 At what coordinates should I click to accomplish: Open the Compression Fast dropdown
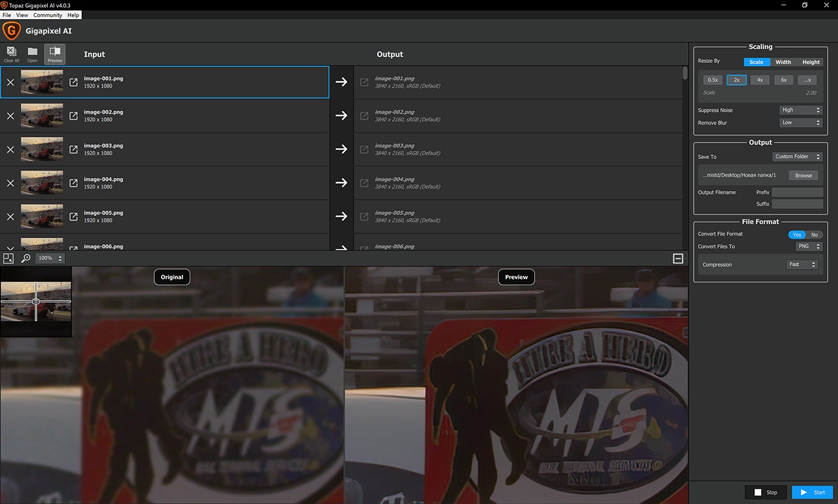click(803, 264)
